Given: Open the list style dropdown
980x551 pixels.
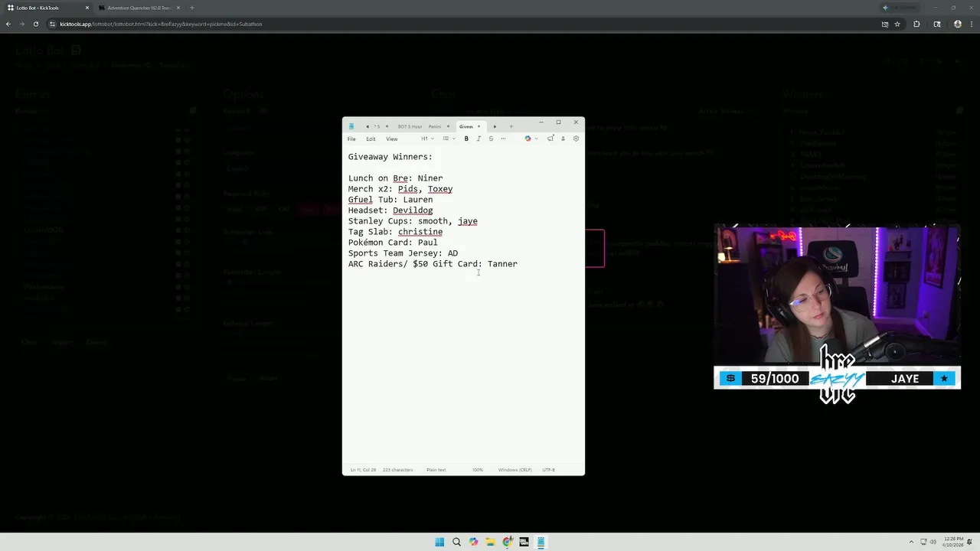Looking at the screenshot, I should tap(449, 139).
